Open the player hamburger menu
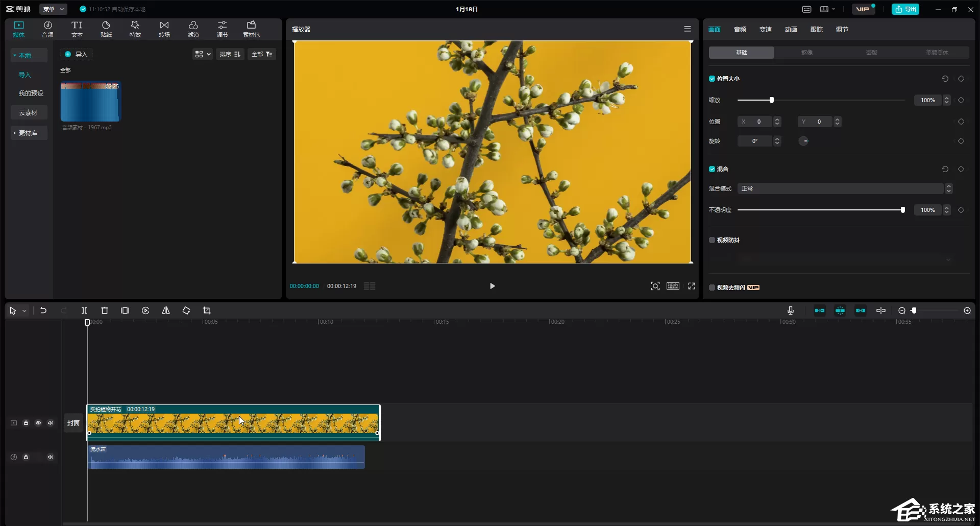 click(x=688, y=29)
